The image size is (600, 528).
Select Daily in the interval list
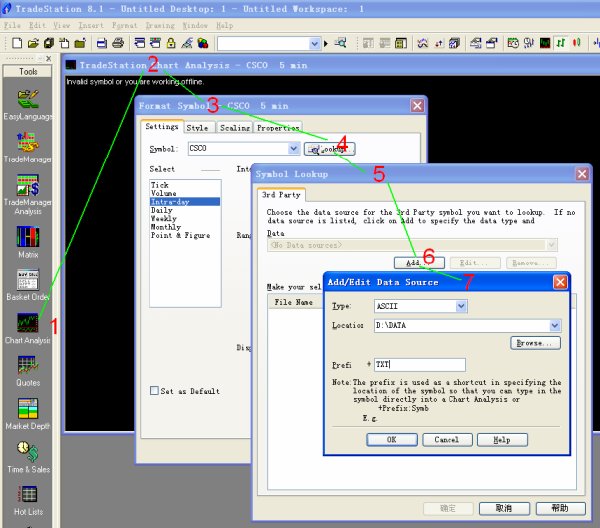185,210
